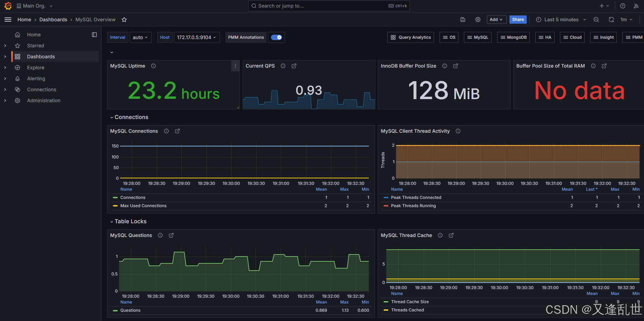The image size is (644, 321).
Task: Open the Last 5 minutes time picker
Action: pos(561,20)
